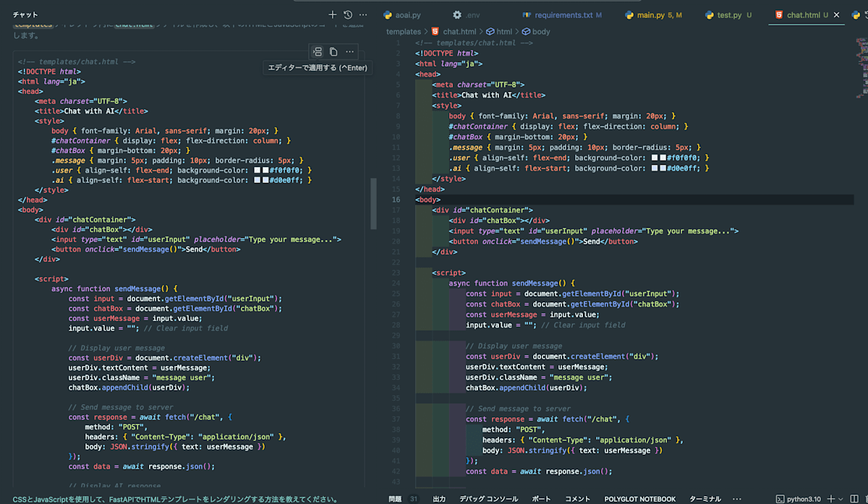Screen dimensions: 868x504
Task: Add new terminal with plus icon
Action: click(831, 499)
